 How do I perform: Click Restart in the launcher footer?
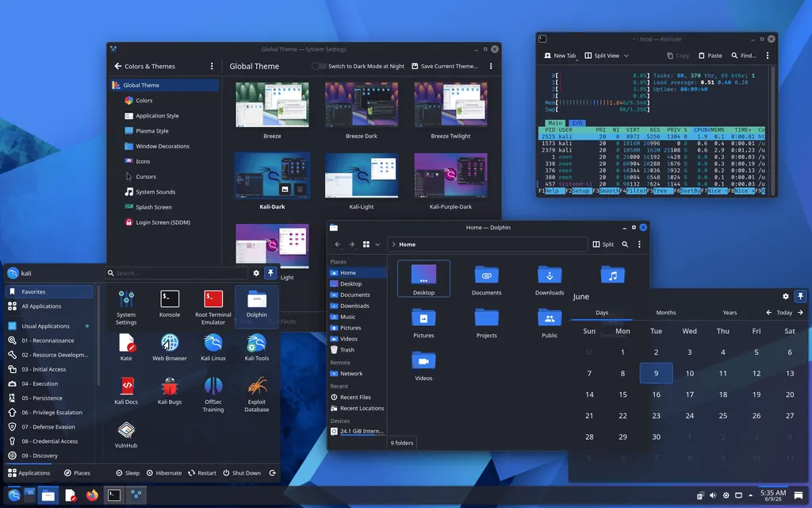pos(202,473)
